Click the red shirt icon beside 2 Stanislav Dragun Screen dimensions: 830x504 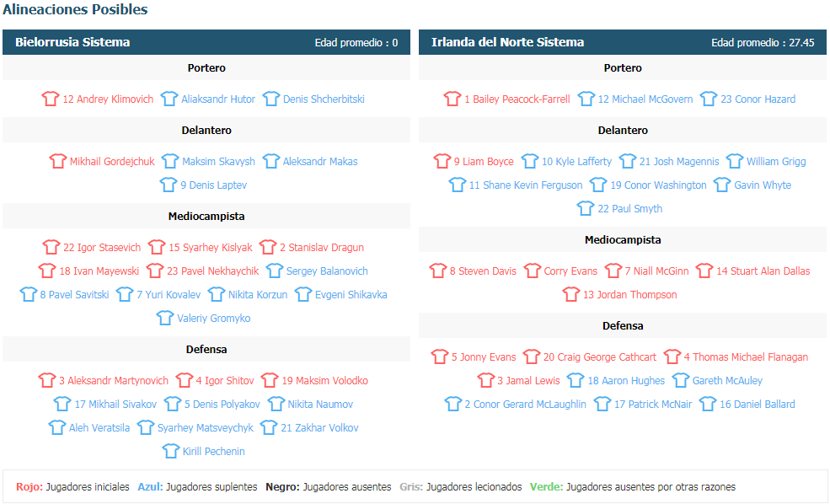[267, 247]
